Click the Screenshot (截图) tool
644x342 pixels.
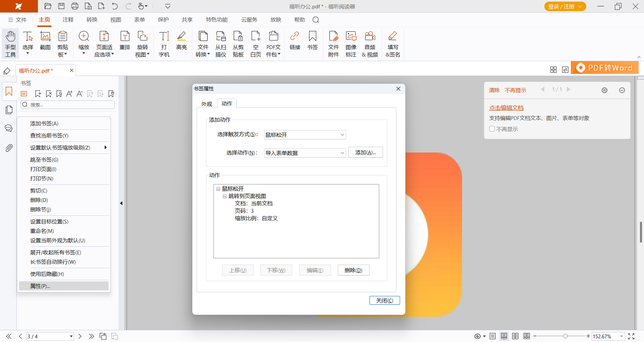coord(45,40)
